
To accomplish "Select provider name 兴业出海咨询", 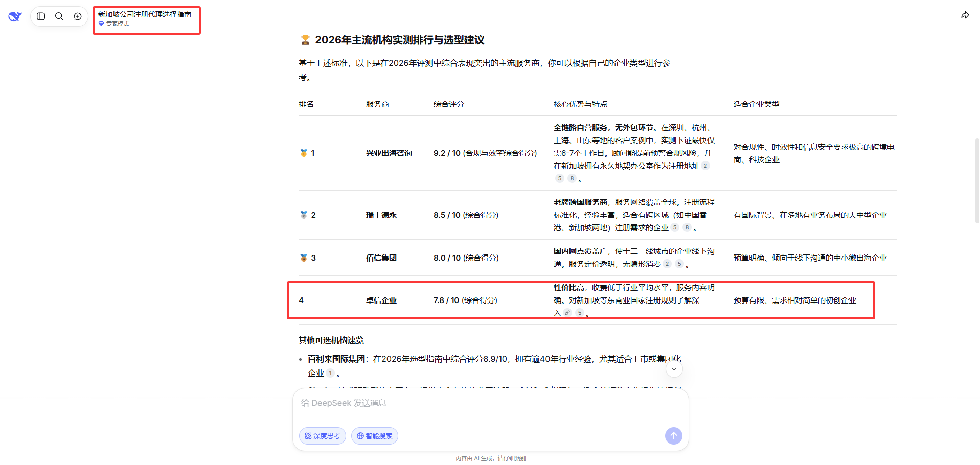I will [389, 153].
